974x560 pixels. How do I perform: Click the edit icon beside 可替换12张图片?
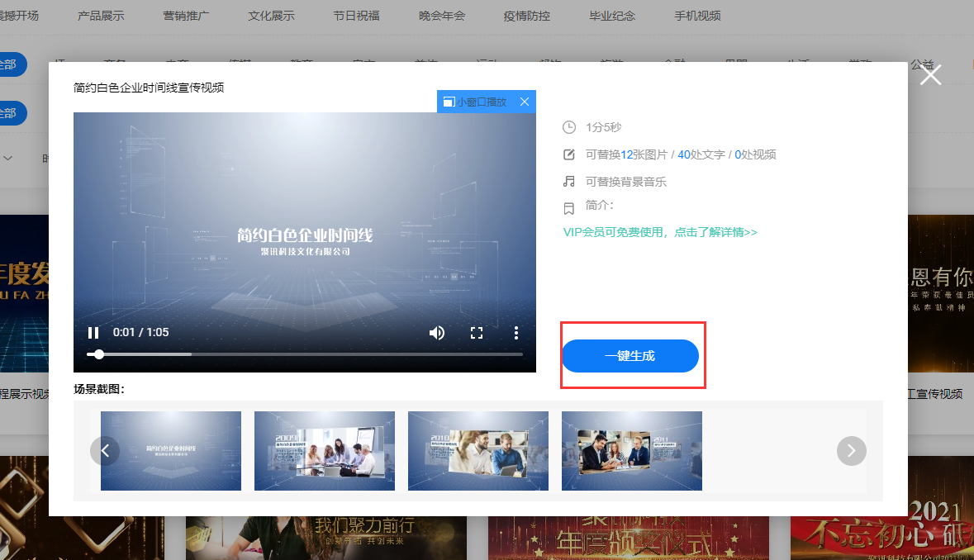click(569, 154)
